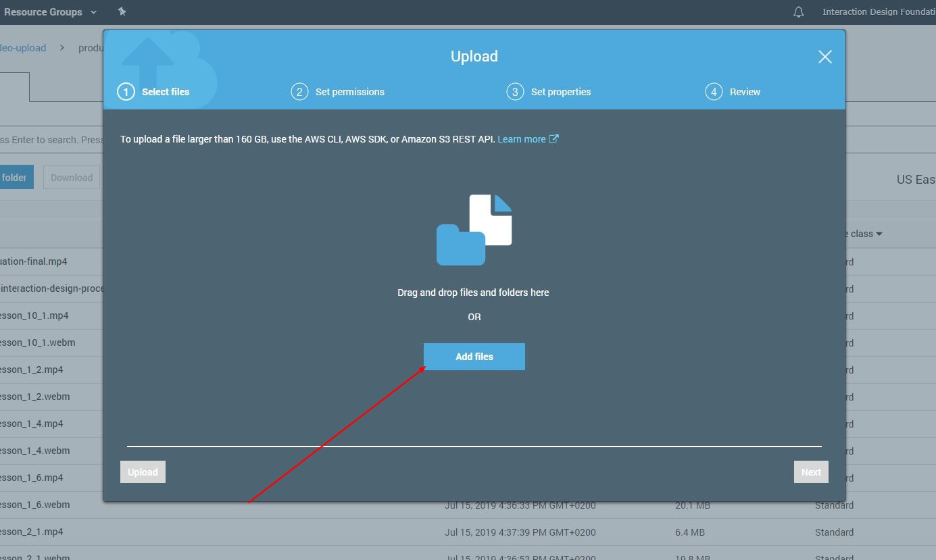
Task: Click the step 2 circle number icon
Action: (299, 92)
